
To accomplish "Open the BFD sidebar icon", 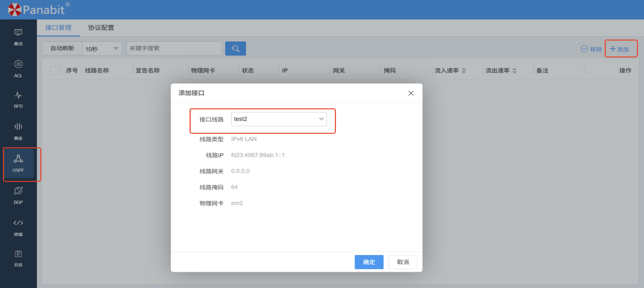I will [18, 99].
